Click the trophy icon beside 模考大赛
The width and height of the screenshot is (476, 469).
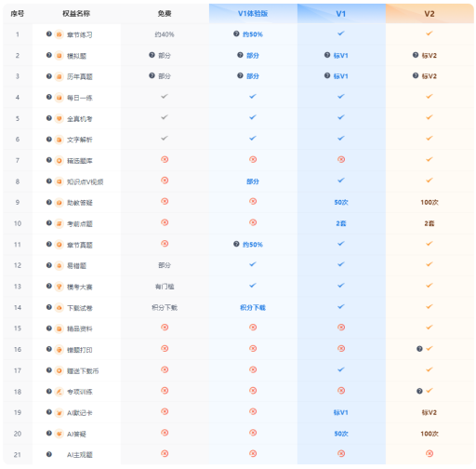coord(59,287)
